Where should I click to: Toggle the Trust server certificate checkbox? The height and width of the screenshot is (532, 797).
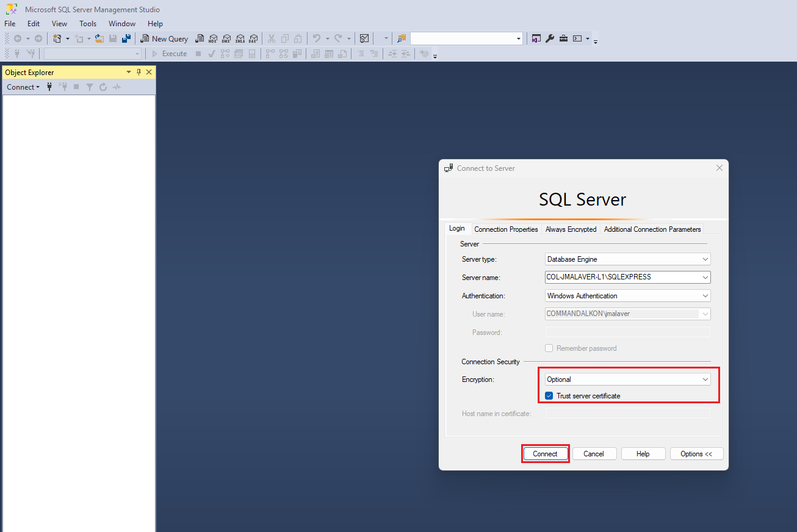(x=549, y=396)
